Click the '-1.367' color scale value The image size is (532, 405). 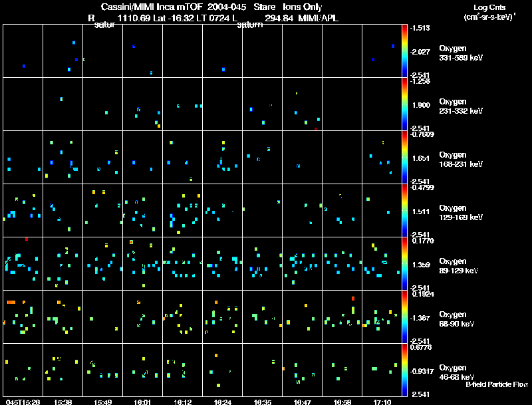point(420,318)
